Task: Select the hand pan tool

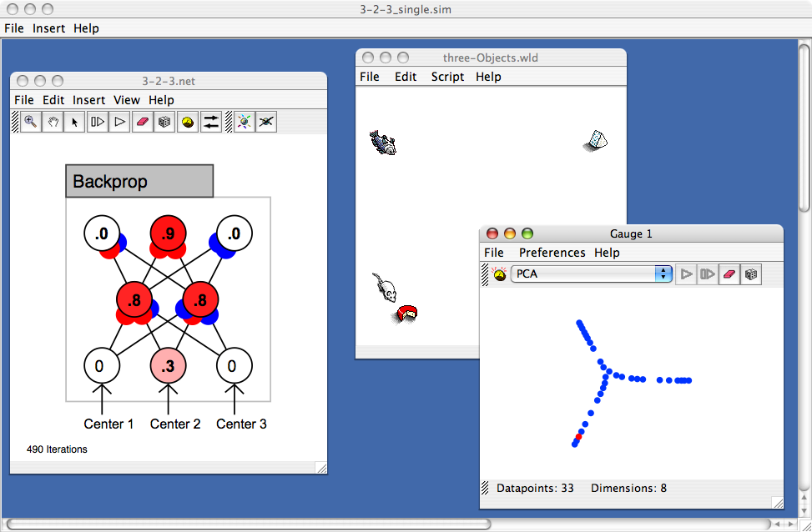Action: point(53,122)
